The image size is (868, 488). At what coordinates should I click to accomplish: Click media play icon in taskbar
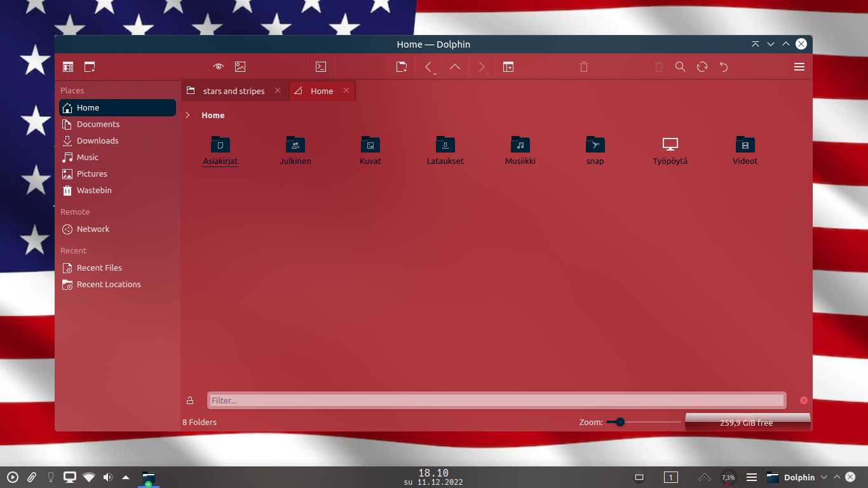tap(13, 477)
